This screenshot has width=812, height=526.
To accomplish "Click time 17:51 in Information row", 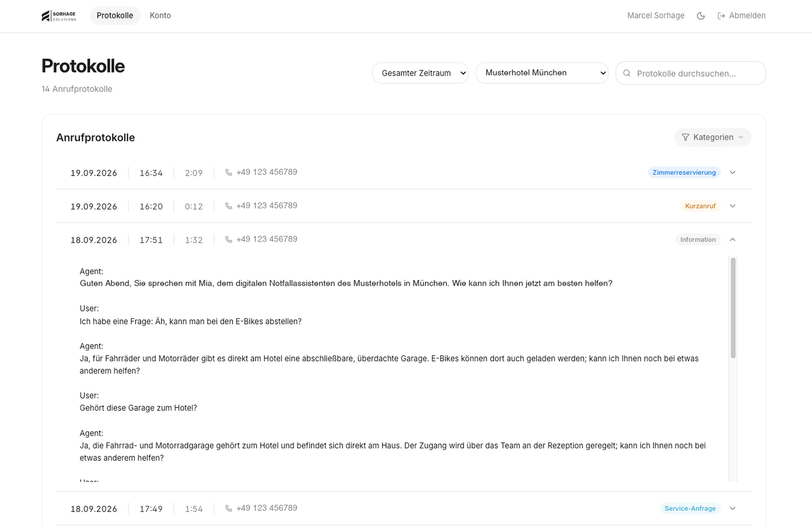I will (x=151, y=240).
